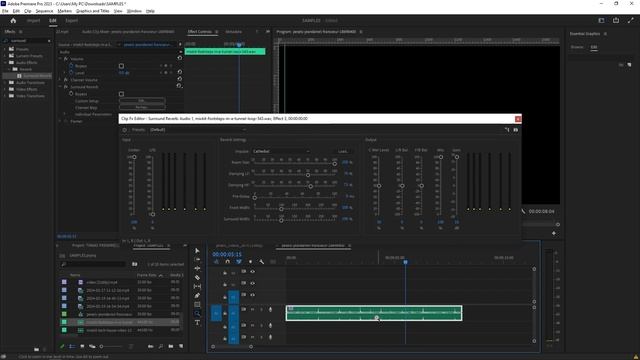
Task: Open the Markers menu
Action: (64, 11)
